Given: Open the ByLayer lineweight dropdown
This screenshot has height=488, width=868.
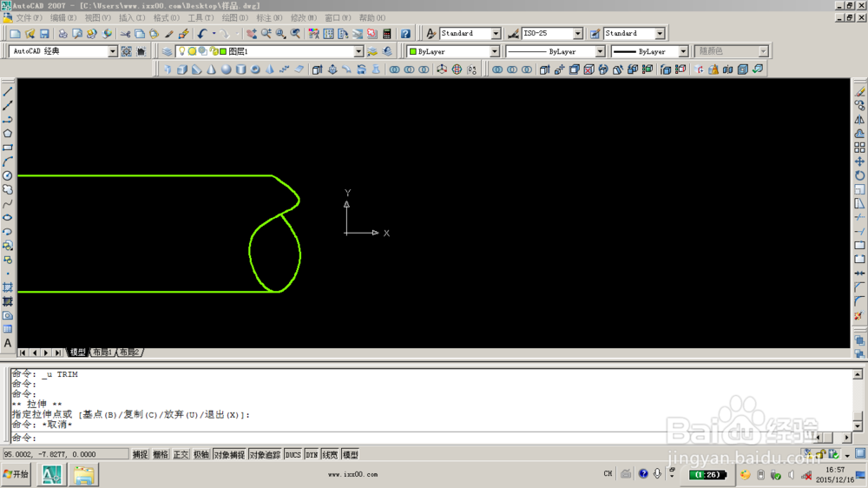Looking at the screenshot, I should 683,51.
